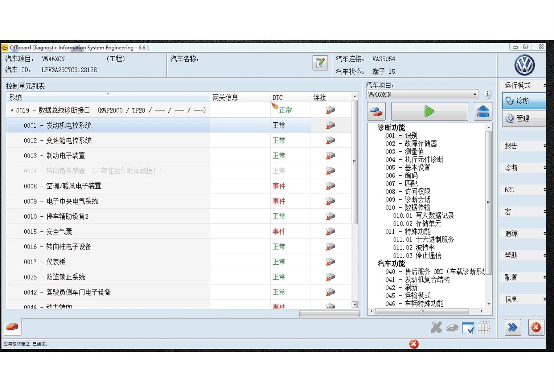Click the red X exit button at bottom right
Viewport: 554px width, 392px height.
point(536,327)
